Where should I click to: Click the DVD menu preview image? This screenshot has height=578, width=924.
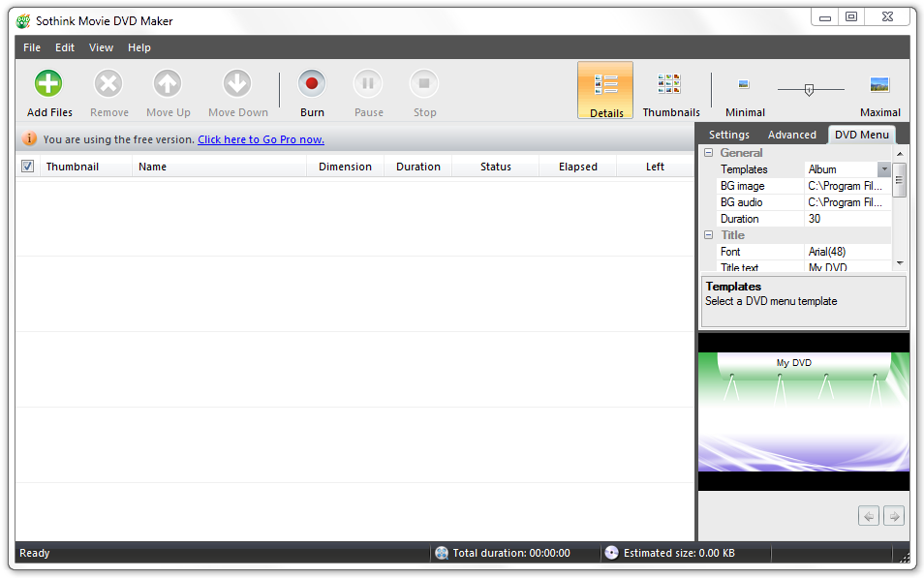click(x=804, y=411)
